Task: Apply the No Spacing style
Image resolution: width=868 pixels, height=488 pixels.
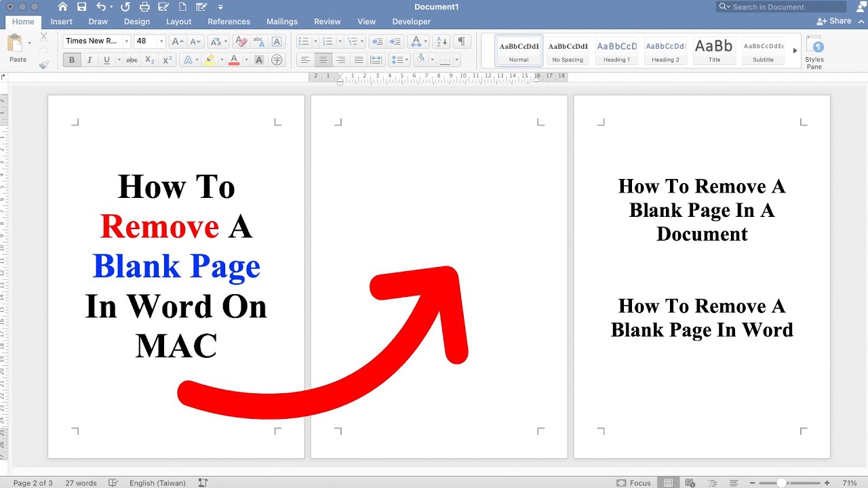Action: 568,51
